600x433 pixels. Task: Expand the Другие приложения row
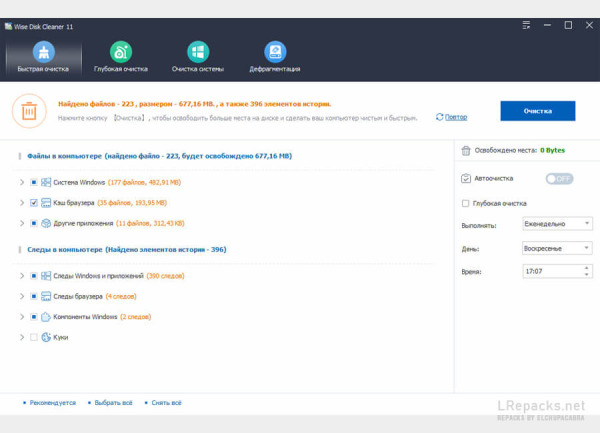pos(22,223)
